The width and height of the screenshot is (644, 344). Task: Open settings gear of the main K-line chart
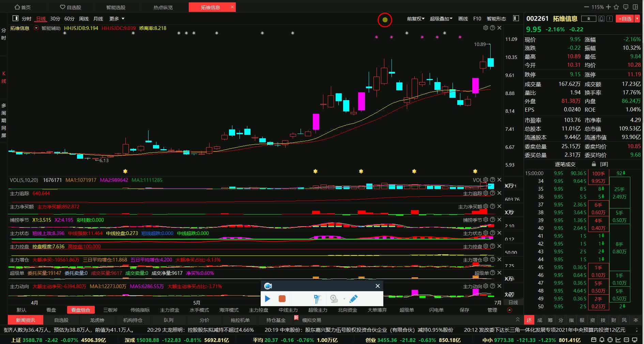click(486, 28)
